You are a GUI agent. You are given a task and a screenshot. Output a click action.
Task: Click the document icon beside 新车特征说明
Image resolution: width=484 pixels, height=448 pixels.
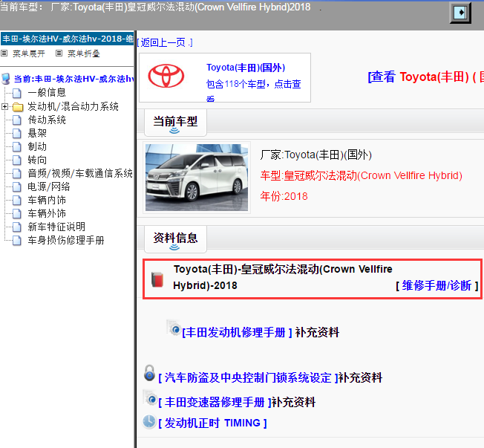coord(17,227)
